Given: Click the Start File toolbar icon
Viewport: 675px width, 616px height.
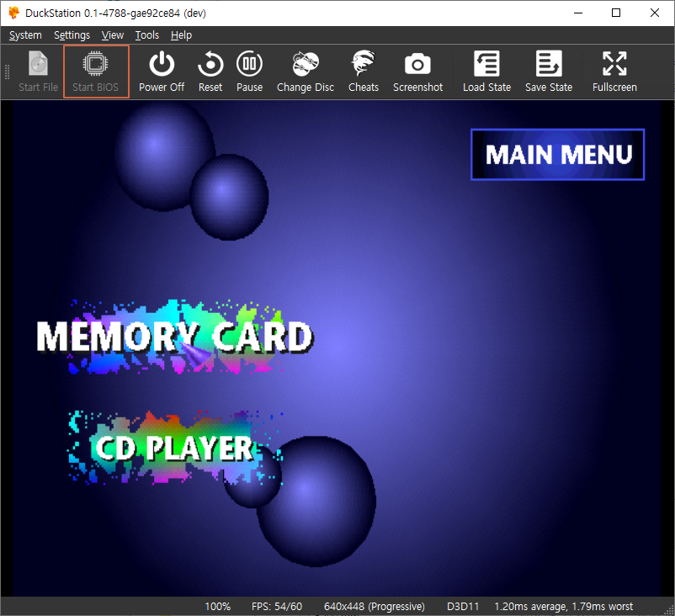Looking at the screenshot, I should [39, 72].
